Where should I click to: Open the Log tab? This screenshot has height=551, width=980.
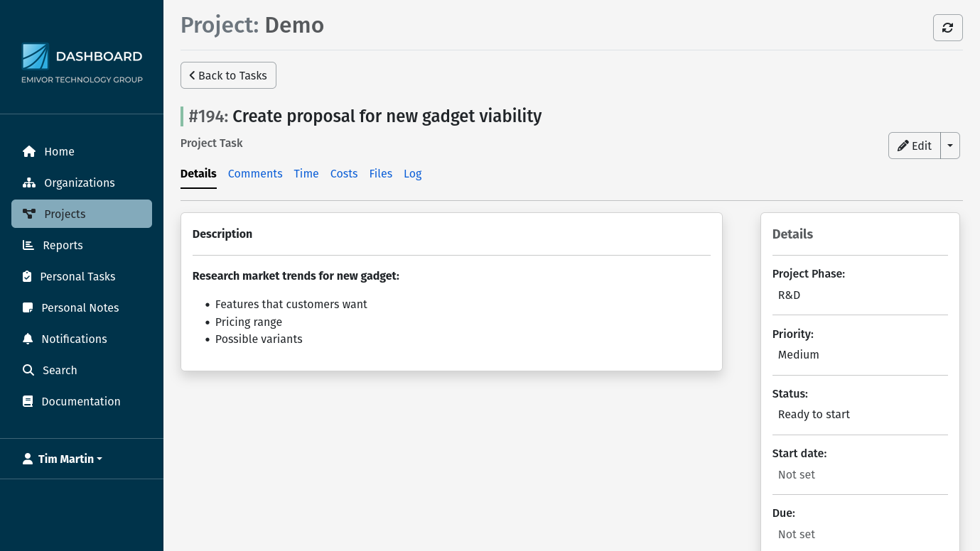click(x=413, y=173)
